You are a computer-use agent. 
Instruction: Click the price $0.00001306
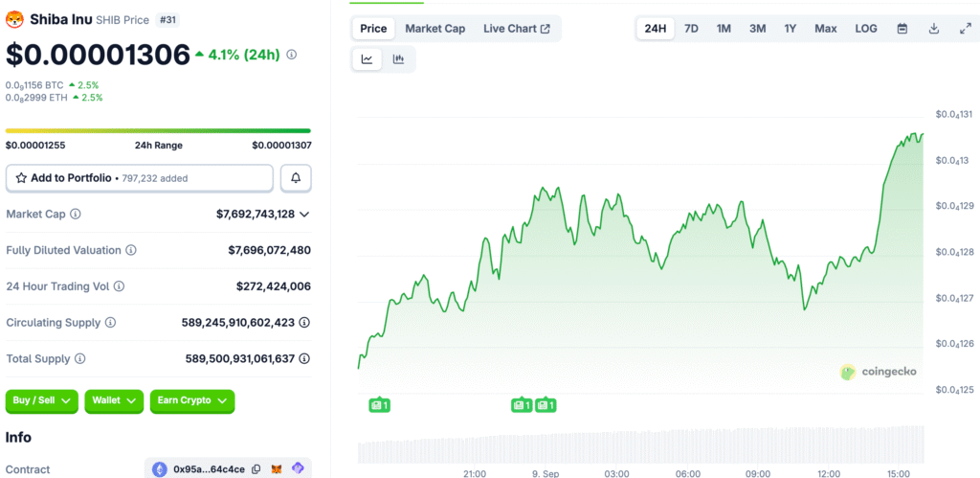tap(98, 55)
